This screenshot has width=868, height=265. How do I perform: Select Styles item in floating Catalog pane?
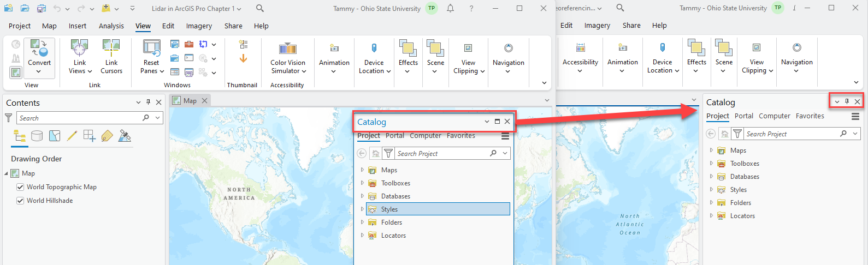click(x=389, y=209)
